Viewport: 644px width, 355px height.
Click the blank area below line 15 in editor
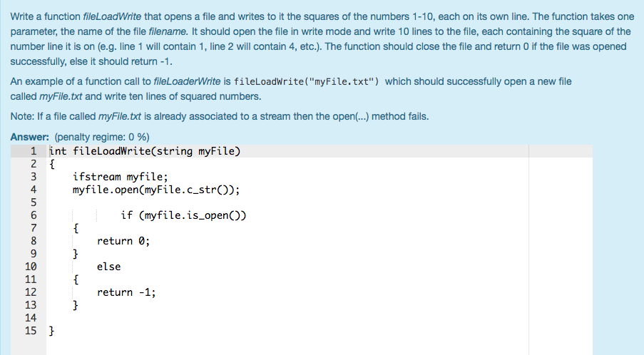[x=287, y=346]
